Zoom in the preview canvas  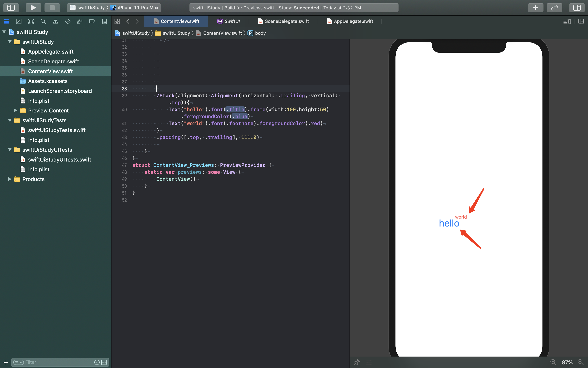[580, 362]
